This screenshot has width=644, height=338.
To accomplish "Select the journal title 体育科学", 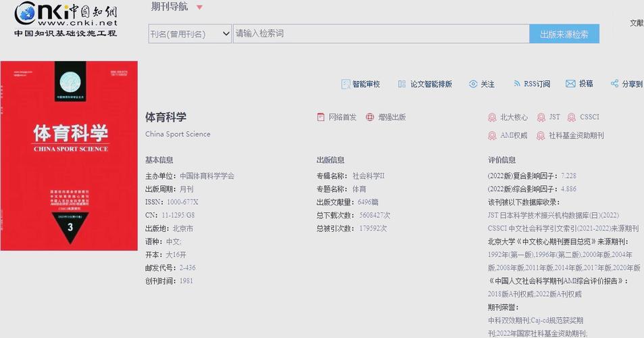I will click(x=166, y=117).
